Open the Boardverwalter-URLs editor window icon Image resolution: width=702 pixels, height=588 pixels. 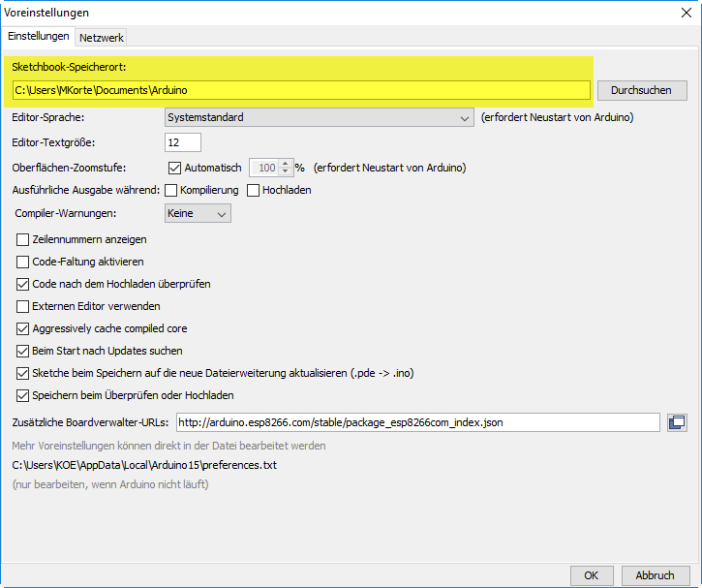click(x=677, y=422)
